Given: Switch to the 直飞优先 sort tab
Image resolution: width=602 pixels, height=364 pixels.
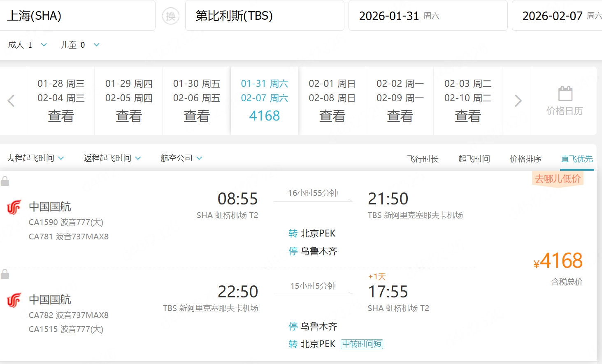Looking at the screenshot, I should tap(577, 159).
